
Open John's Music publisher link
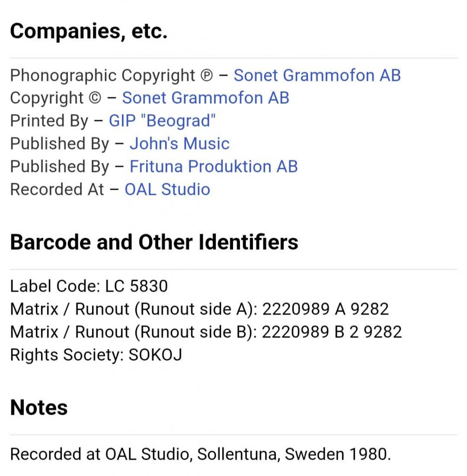tap(179, 144)
